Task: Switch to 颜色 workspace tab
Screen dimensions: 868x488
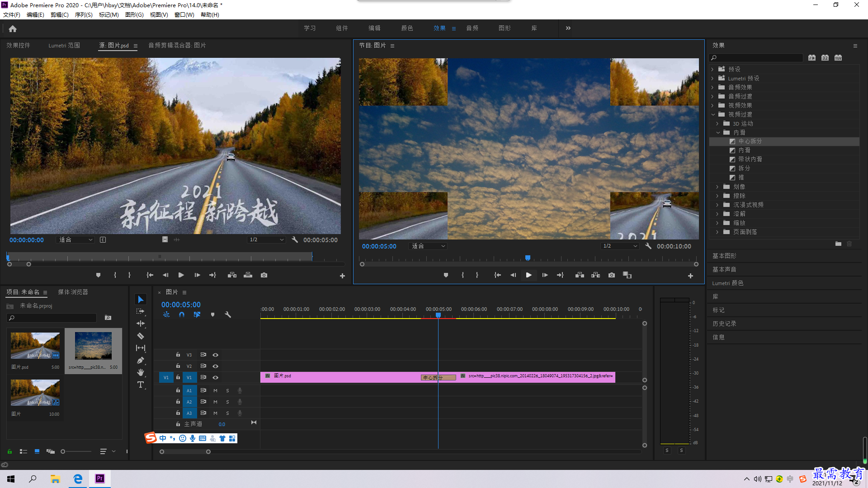Action: tap(407, 28)
